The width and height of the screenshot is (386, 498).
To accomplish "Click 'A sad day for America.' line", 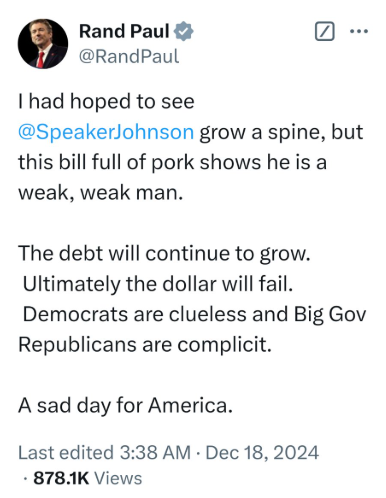I will click(x=125, y=406).
